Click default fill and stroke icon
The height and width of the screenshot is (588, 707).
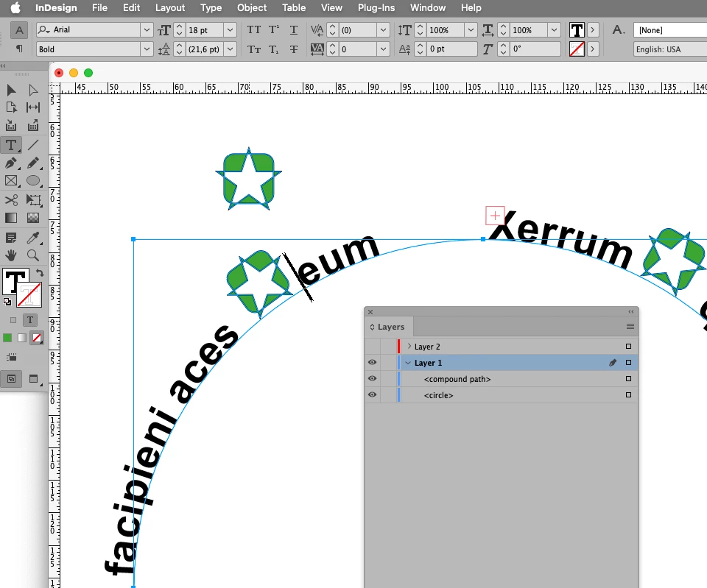(x=7, y=302)
